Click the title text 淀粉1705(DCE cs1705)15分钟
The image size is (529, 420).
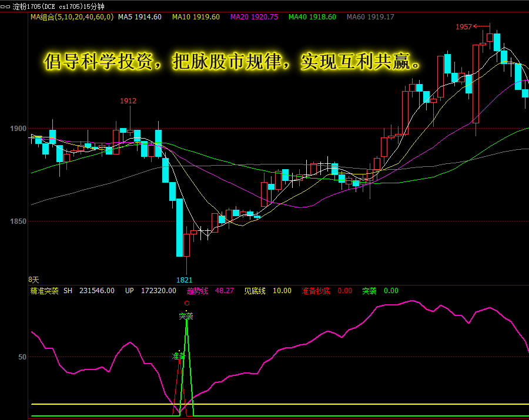tap(58, 6)
